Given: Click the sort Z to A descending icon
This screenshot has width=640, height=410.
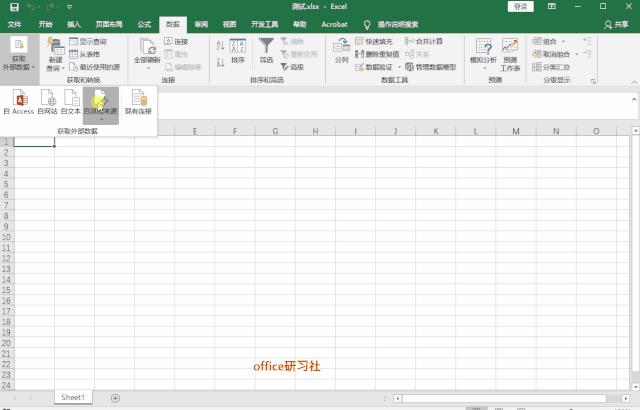Looking at the screenshot, I should (220, 62).
